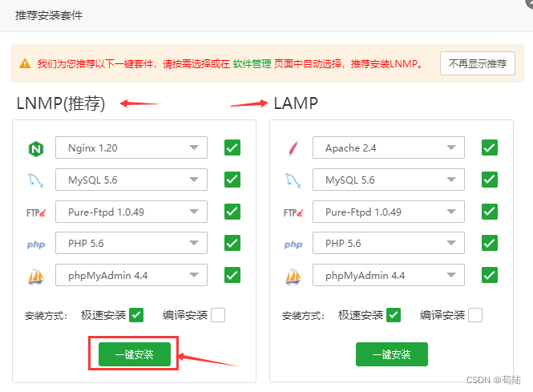The height and width of the screenshot is (392, 533).
Task: Uncheck phpMyAdmin 4.4 checkbox in LNMP panel
Action: pyautogui.click(x=232, y=275)
